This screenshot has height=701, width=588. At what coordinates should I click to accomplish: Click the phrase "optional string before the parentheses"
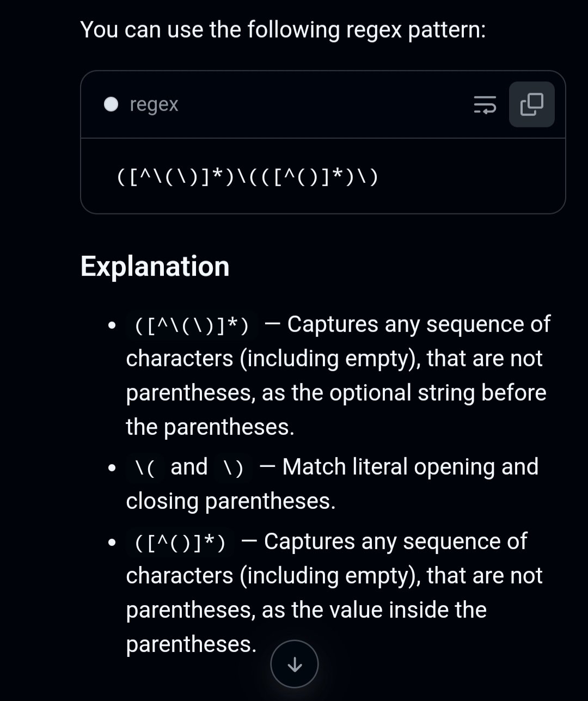coord(336,410)
